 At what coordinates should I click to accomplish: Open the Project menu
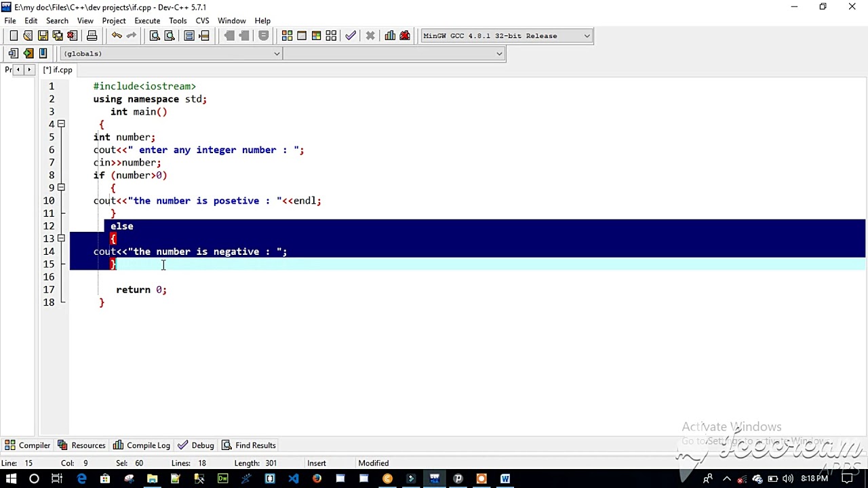(114, 21)
